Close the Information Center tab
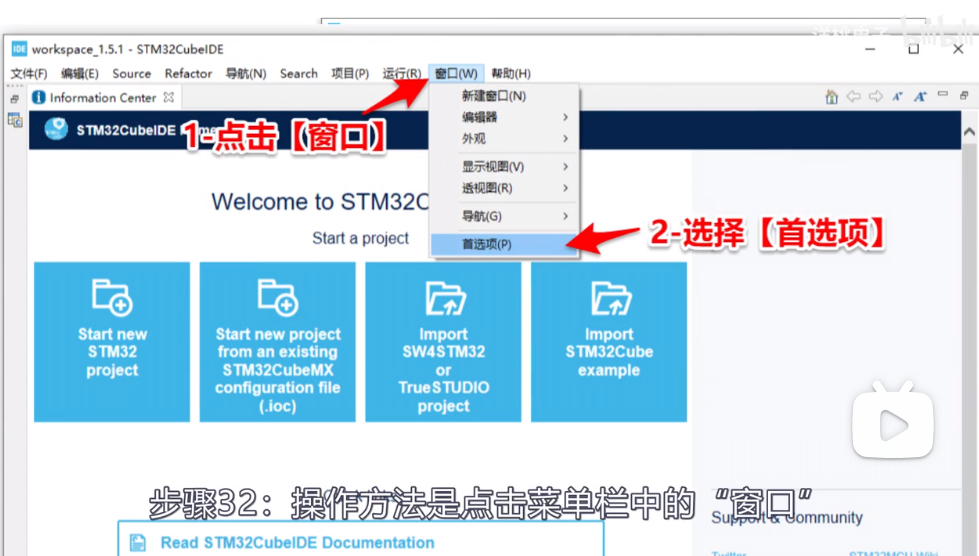Viewport: 979px width, 556px height. pyautogui.click(x=169, y=97)
